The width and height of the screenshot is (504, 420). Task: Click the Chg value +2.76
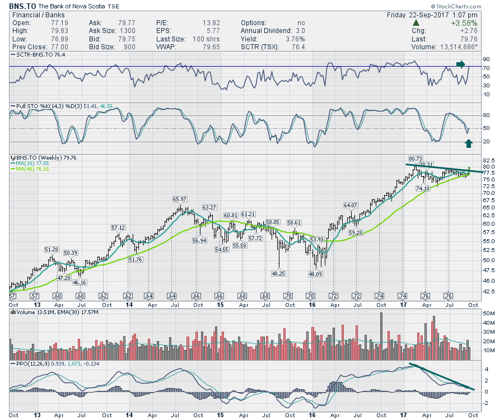click(x=469, y=31)
